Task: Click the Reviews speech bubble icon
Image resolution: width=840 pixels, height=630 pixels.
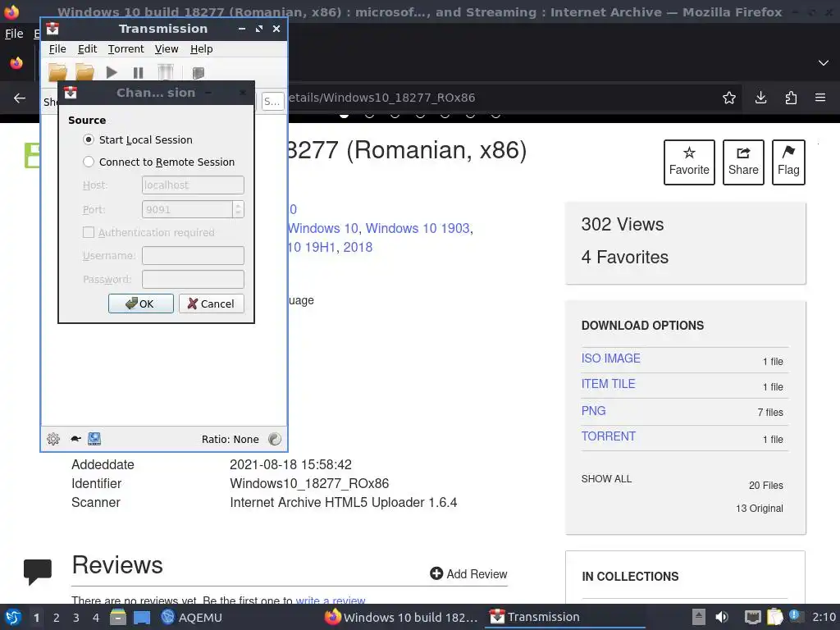Action: tap(38, 572)
